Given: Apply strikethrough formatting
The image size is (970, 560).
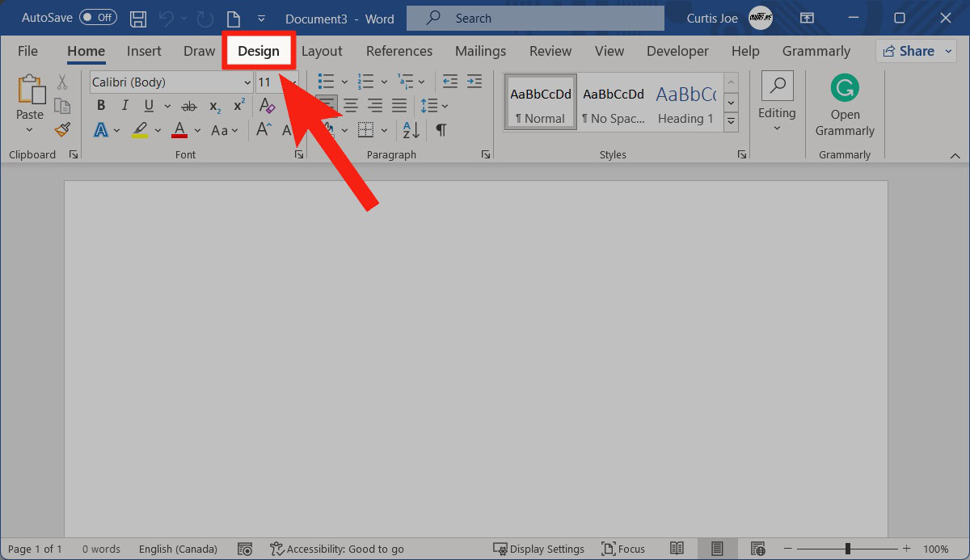Looking at the screenshot, I should point(189,106).
